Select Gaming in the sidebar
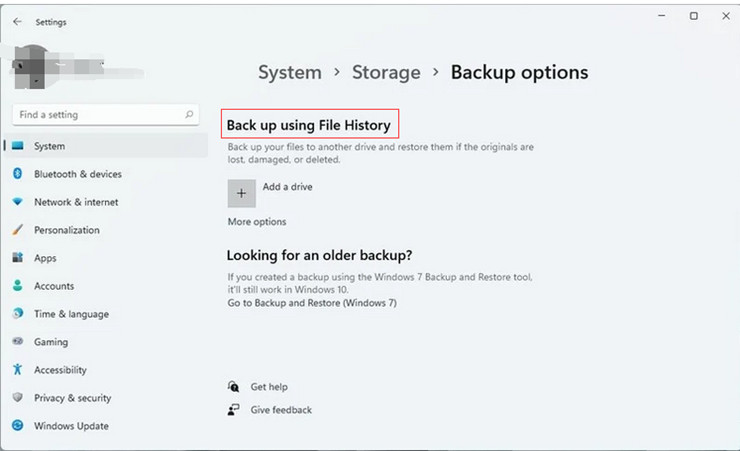 point(106,341)
